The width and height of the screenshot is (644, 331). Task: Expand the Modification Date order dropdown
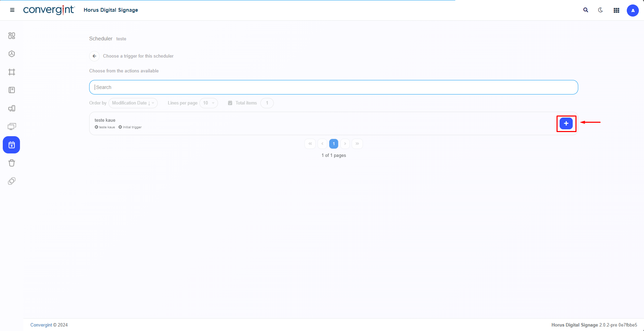tap(133, 103)
